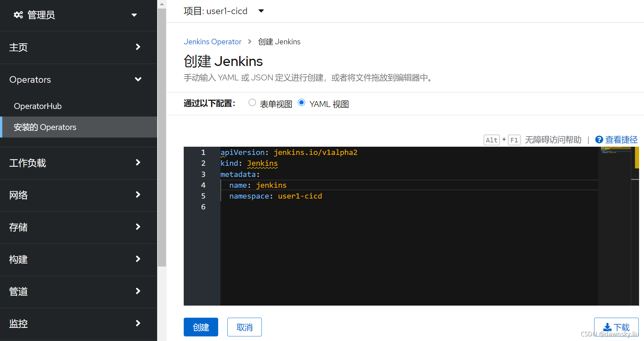Screen dimensions: 644x341
Task: Click the apiVersion value jenkins.io/v1alpha2
Action: [316, 152]
